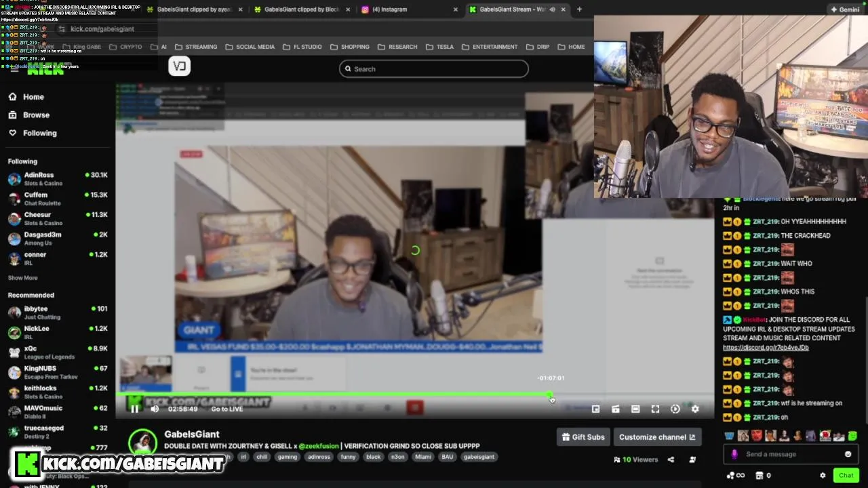Open the ENTERTAINMENT bookmarks folder
Image resolution: width=868 pixels, height=488 pixels.
[490, 47]
